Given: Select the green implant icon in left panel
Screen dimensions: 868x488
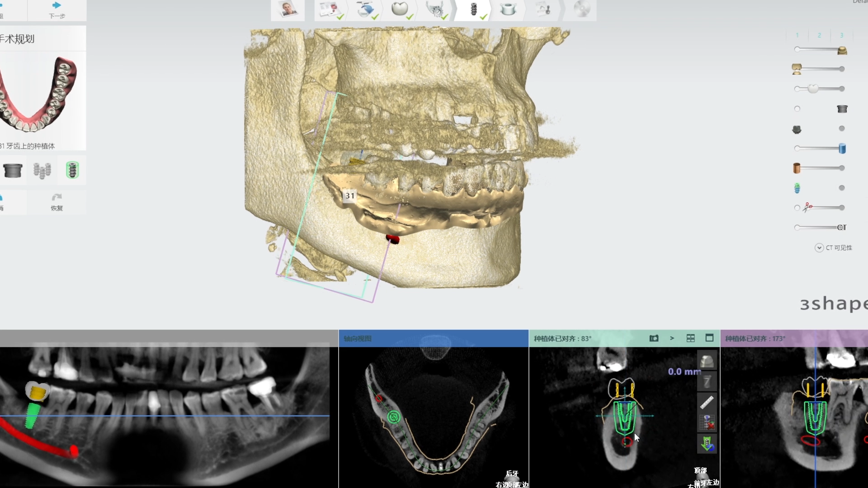Looking at the screenshot, I should coord(72,170).
